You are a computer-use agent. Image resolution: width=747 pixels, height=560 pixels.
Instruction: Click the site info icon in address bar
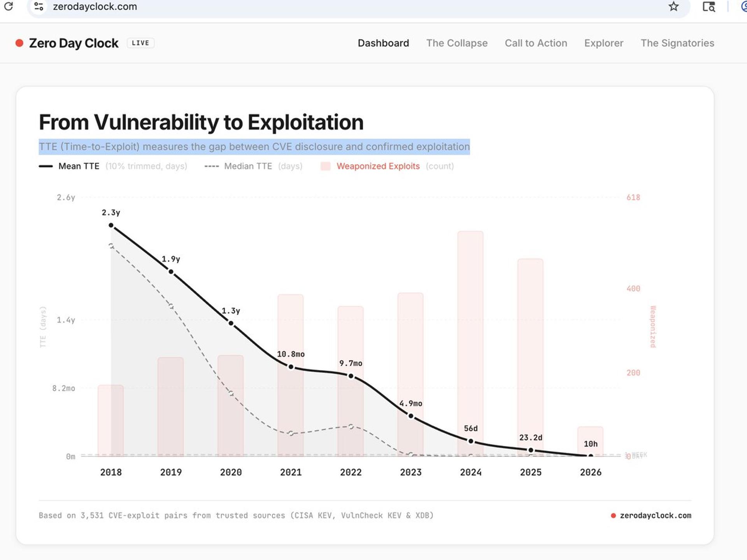click(x=39, y=6)
